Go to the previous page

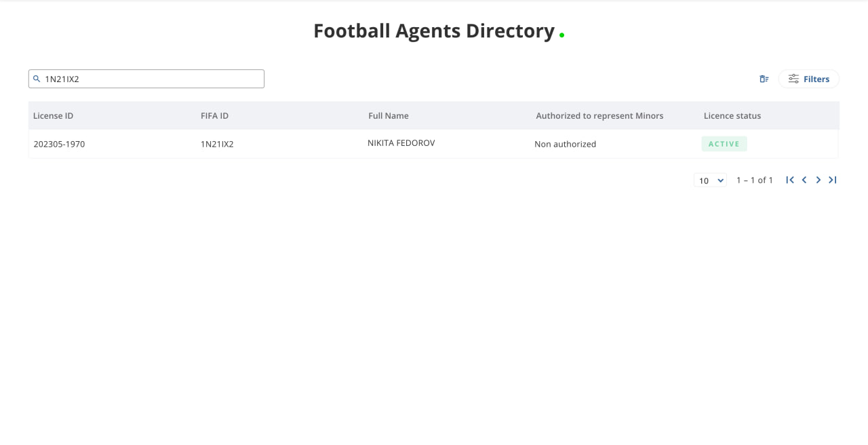pos(804,180)
